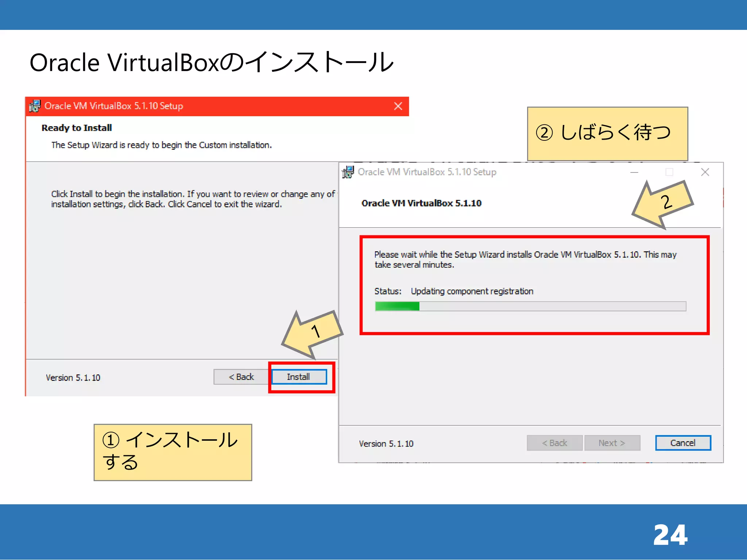Click the greyed-out Next button in the progress window

(612, 443)
